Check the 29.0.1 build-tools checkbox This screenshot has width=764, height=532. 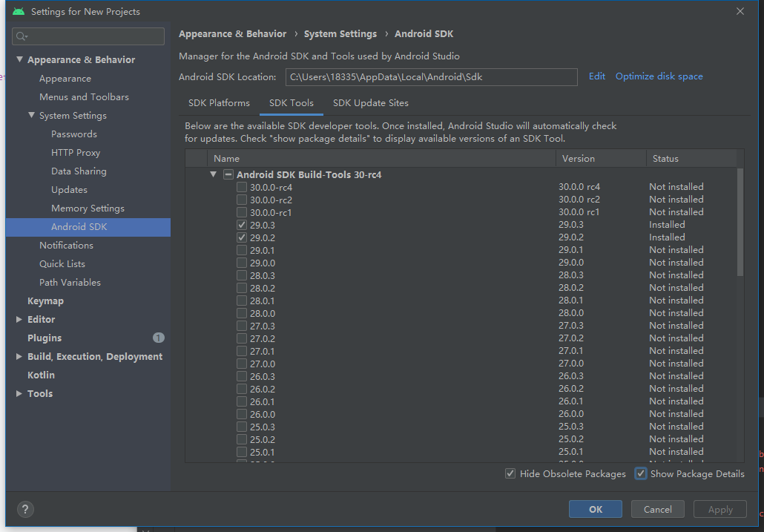[242, 250]
